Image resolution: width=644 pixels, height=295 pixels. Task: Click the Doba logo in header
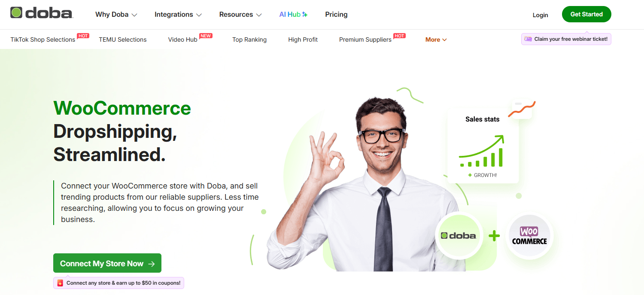point(42,13)
